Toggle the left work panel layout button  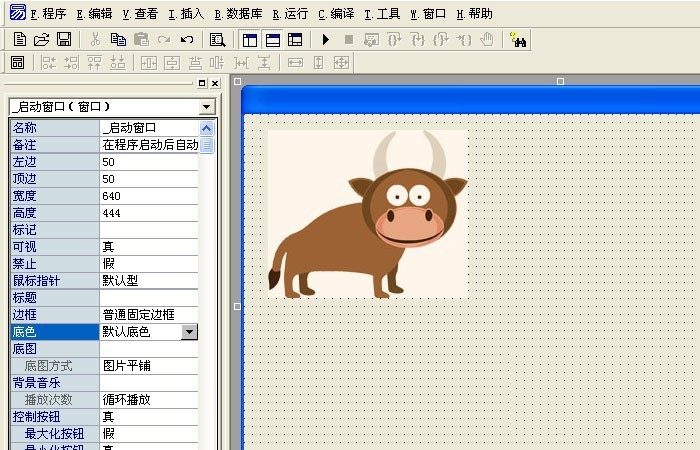pyautogui.click(x=250, y=40)
